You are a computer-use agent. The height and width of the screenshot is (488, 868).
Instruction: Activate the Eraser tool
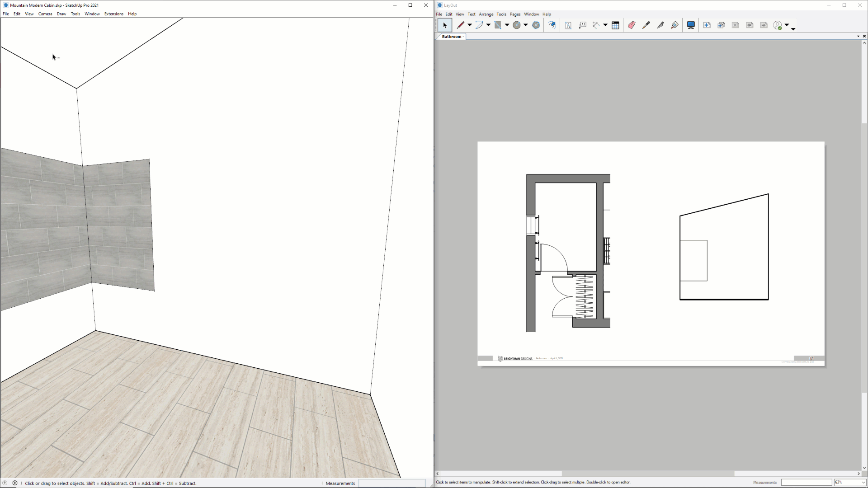(x=632, y=25)
